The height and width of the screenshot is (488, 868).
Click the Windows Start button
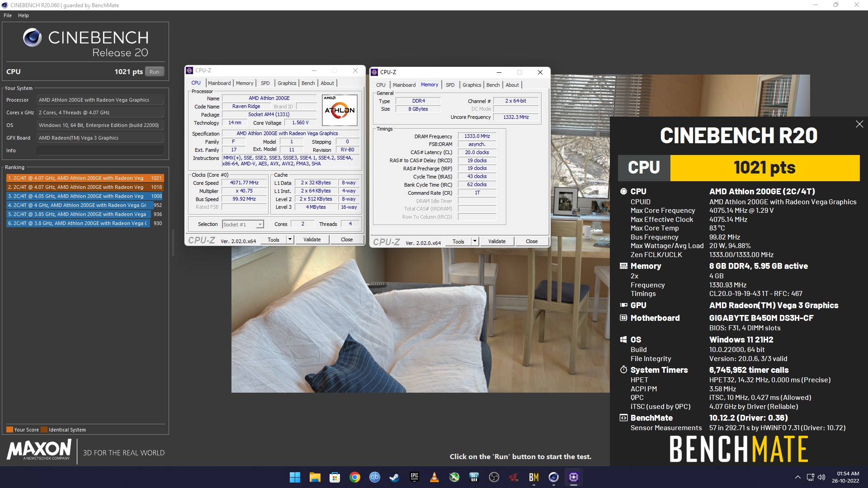(295, 477)
